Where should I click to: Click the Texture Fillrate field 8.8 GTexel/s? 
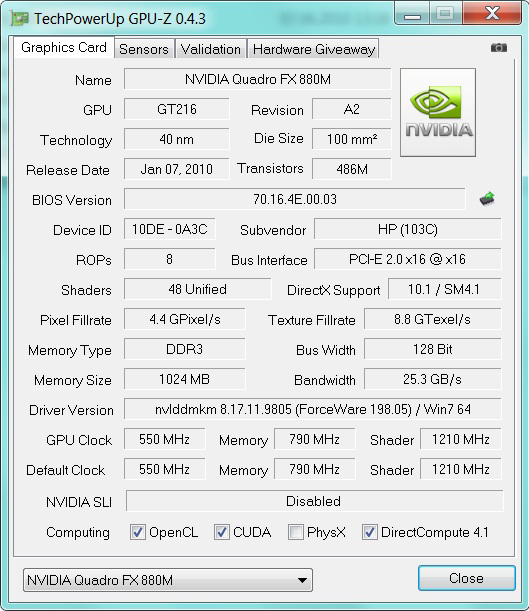click(432, 319)
